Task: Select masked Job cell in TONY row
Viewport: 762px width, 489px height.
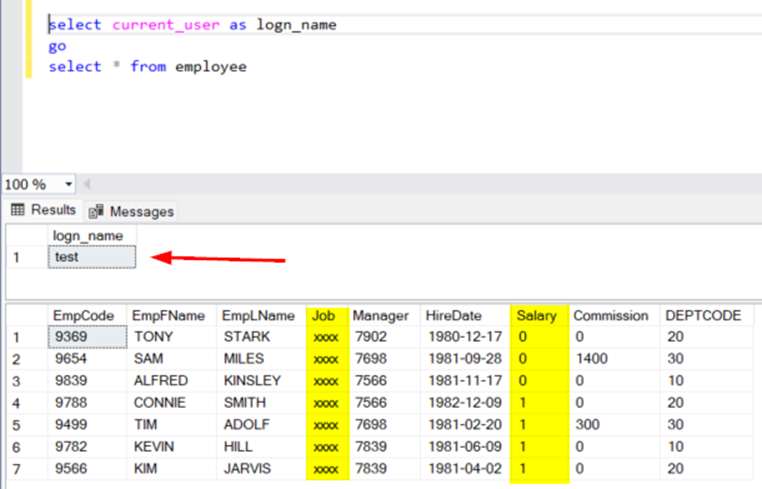Action: 328,337
